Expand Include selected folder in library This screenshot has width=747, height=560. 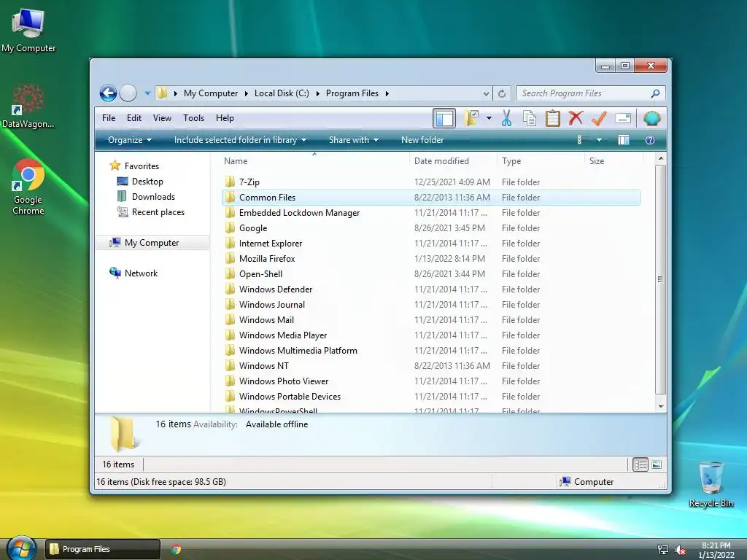[240, 140]
